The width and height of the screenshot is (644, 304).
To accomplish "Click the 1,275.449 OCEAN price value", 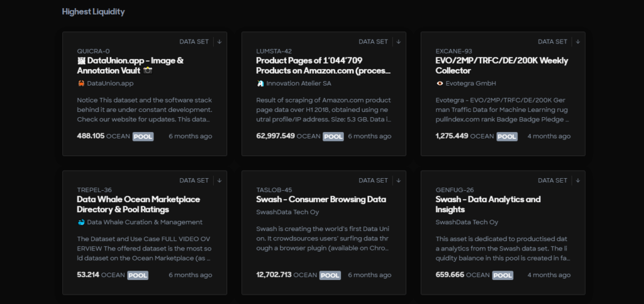I will click(465, 136).
